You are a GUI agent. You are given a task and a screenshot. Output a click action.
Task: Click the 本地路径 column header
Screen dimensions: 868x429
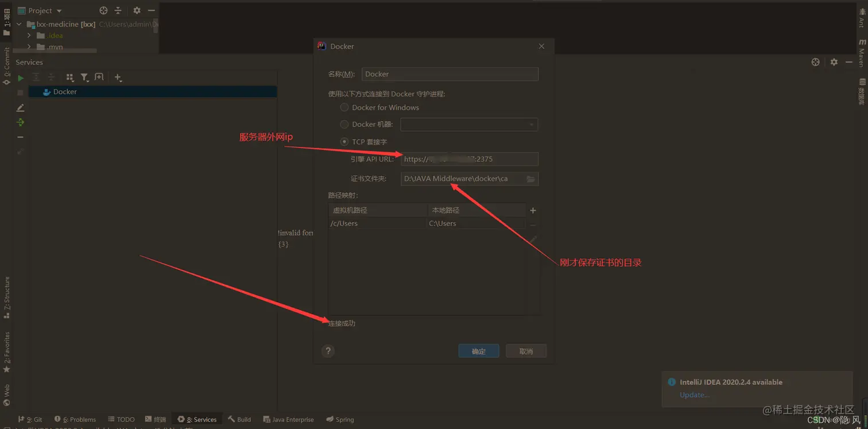(476, 210)
